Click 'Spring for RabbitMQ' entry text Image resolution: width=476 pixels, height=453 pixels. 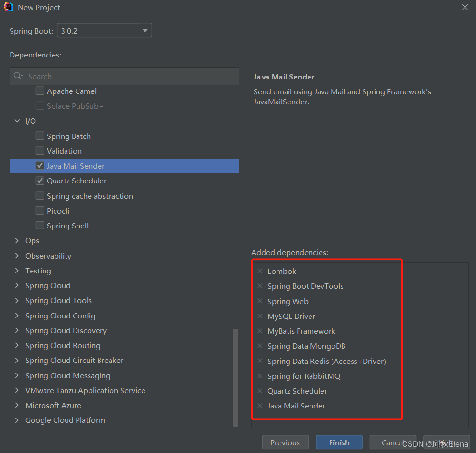(x=304, y=376)
